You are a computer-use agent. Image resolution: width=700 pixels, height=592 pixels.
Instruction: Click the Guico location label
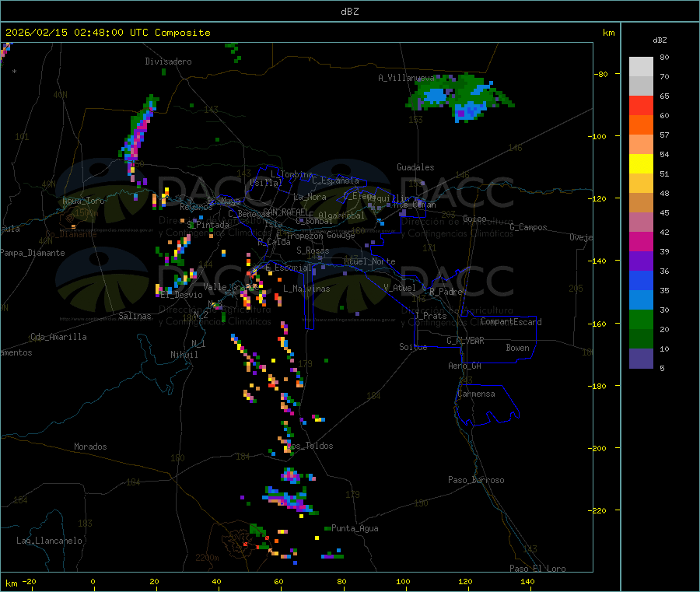[474, 219]
